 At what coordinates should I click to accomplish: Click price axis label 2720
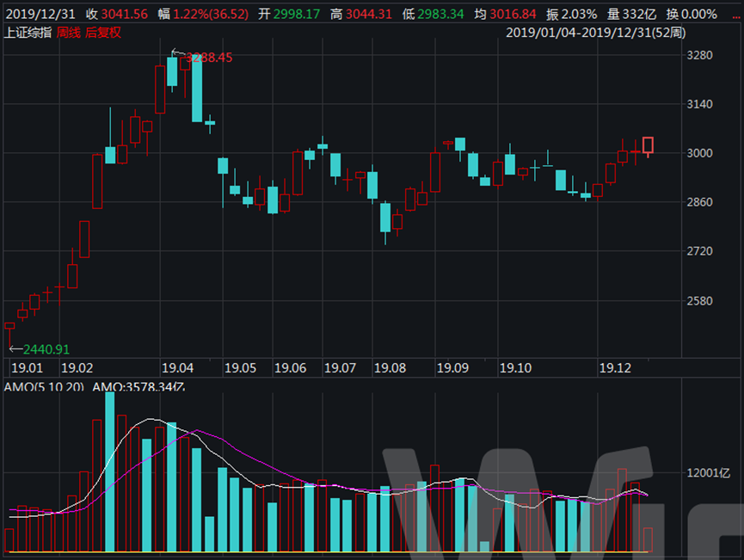(x=699, y=250)
